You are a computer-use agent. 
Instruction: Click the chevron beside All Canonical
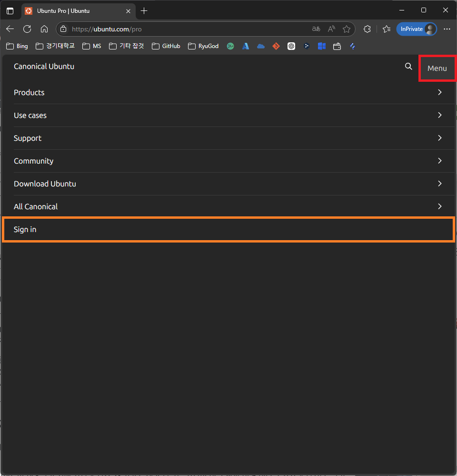(440, 206)
